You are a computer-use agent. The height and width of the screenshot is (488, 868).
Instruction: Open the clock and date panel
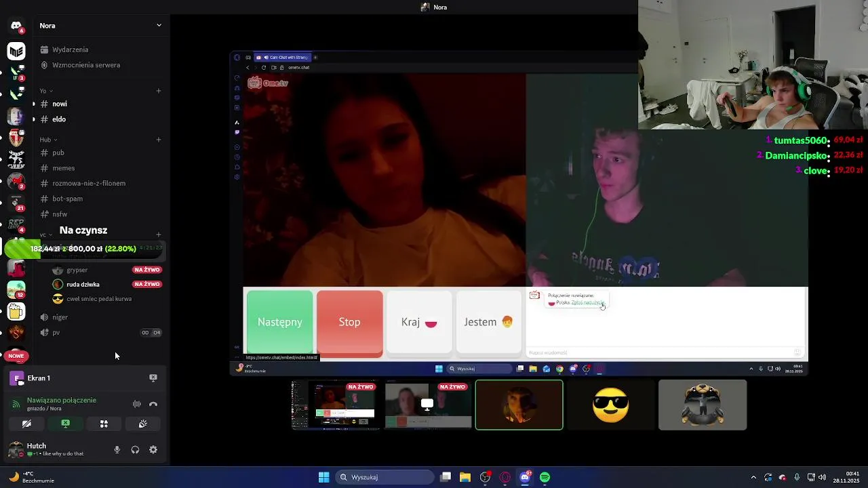(848, 477)
